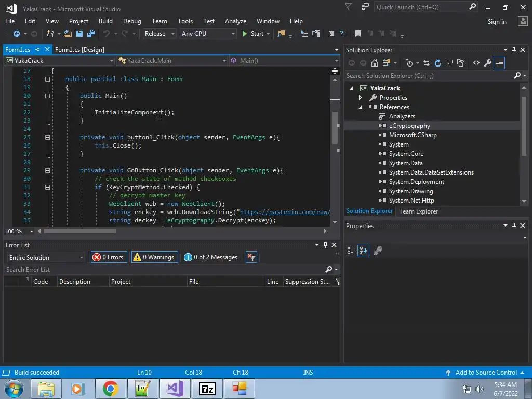Toggle Show All Files in Solution Explorer
This screenshot has width=532, height=399.
click(461, 63)
